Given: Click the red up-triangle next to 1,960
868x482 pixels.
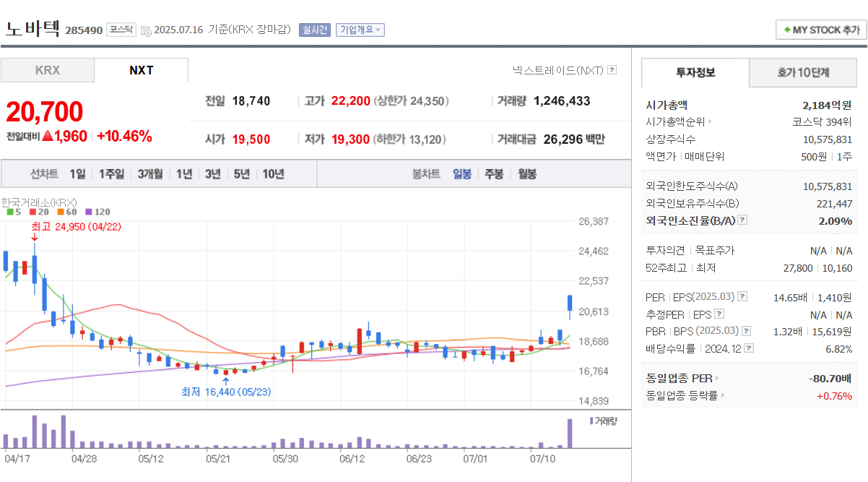Looking at the screenshot, I should pyautogui.click(x=48, y=136).
